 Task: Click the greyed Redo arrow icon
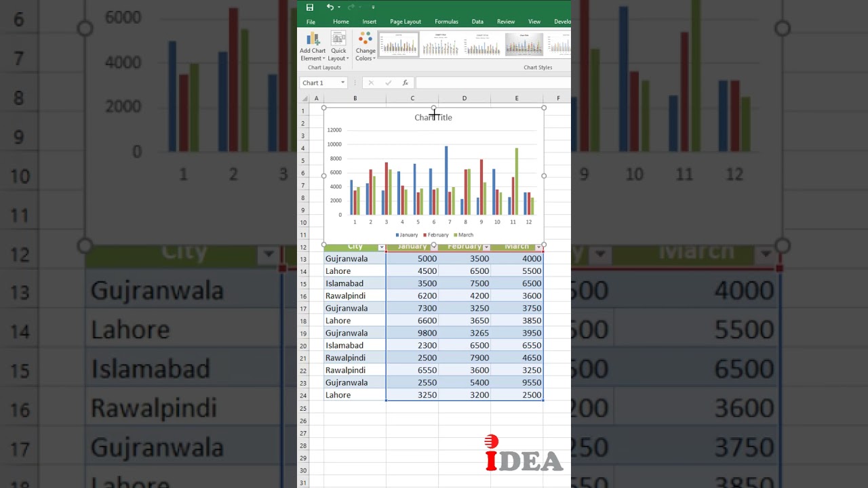[351, 7]
